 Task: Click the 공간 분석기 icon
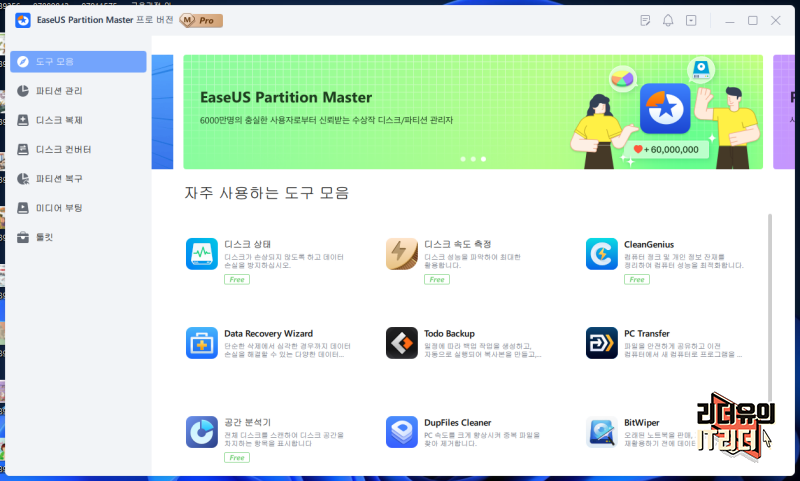(202, 432)
